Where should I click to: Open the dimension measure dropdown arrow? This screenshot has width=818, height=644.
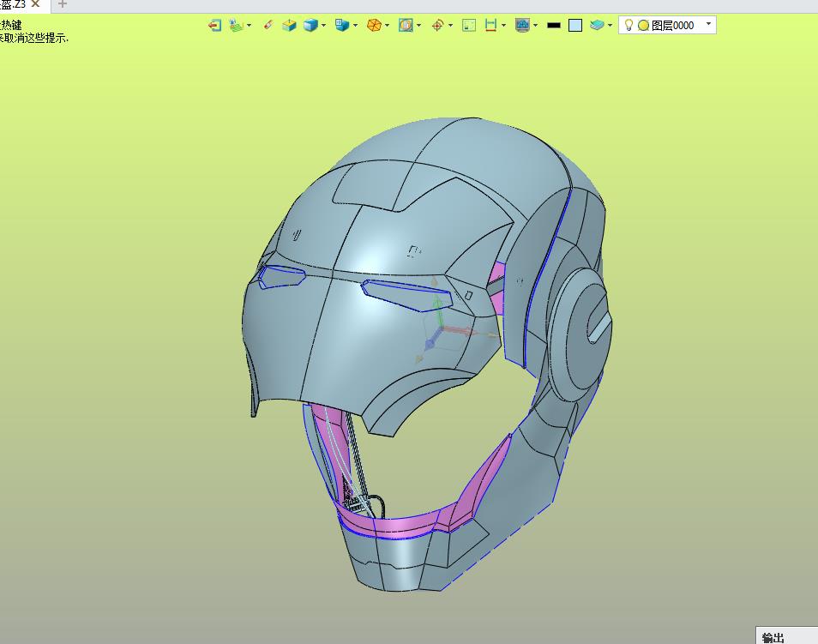(503, 25)
